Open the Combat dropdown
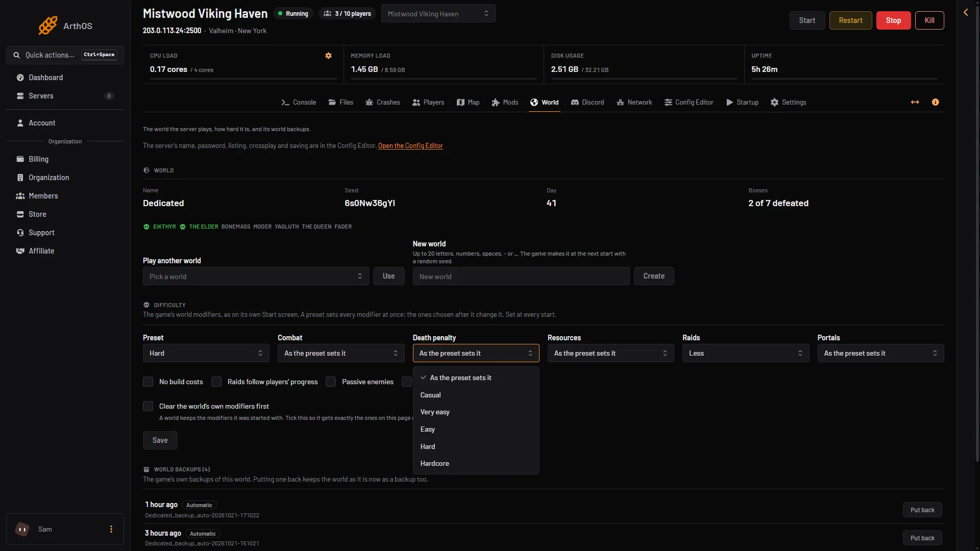The height and width of the screenshot is (551, 980). tap(341, 353)
